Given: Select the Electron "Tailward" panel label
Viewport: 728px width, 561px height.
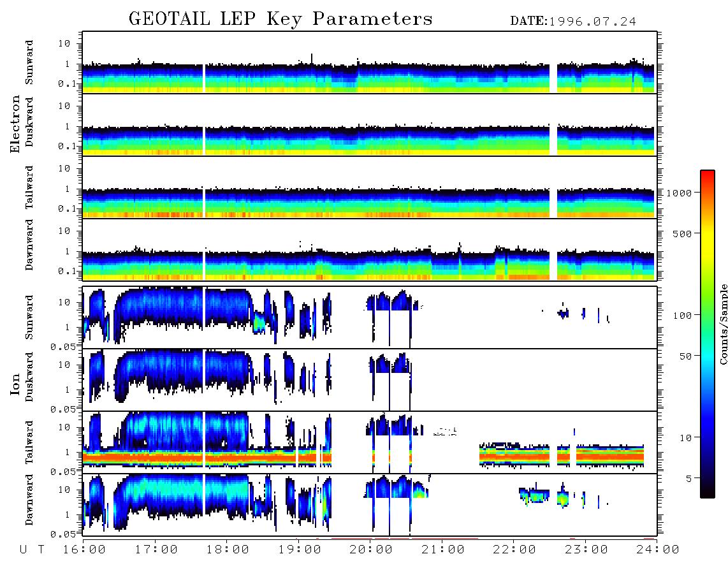Looking at the screenshot, I should point(29,187).
